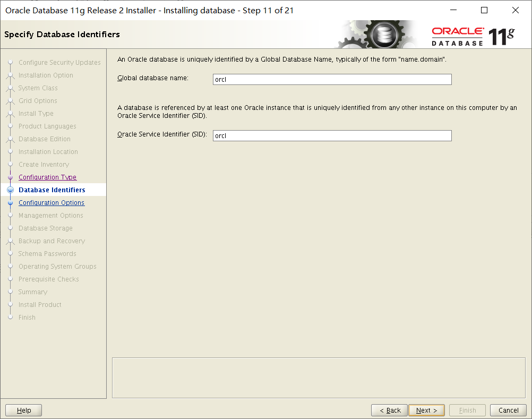Click the 'Oracle Service Identifier (SID):' label
Viewport: 532px width, 419px height.
[x=162, y=134]
